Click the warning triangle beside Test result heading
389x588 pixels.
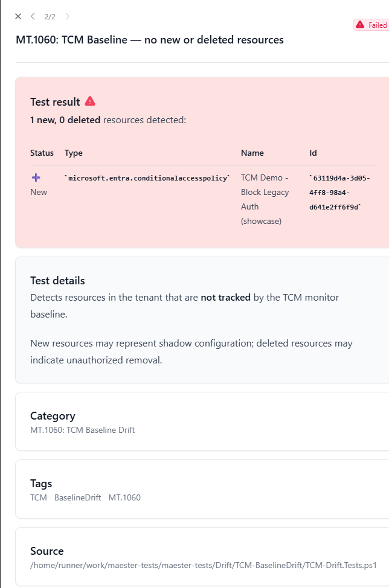pyautogui.click(x=90, y=101)
